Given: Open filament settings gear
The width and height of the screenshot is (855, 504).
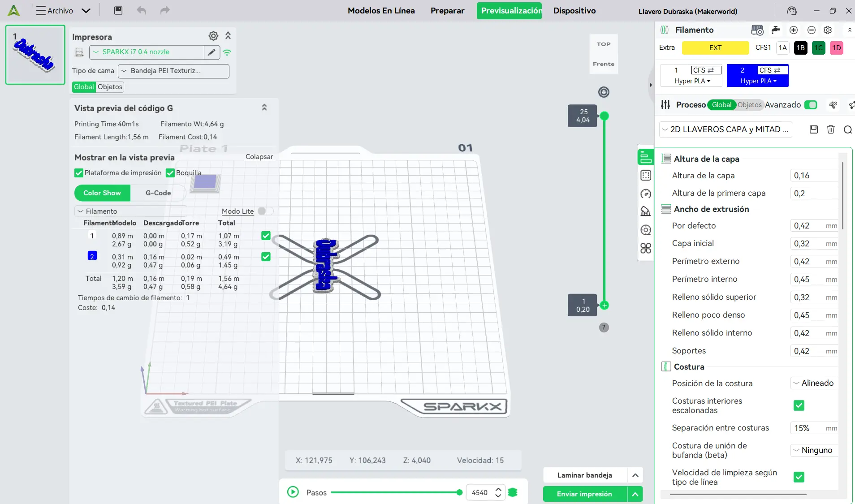Looking at the screenshot, I should coord(828,30).
